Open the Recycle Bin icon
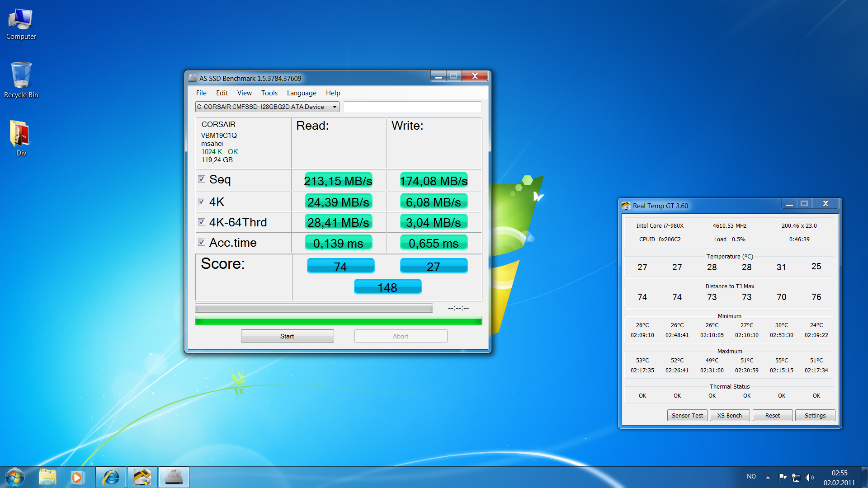This screenshot has width=868, height=488. point(21,80)
